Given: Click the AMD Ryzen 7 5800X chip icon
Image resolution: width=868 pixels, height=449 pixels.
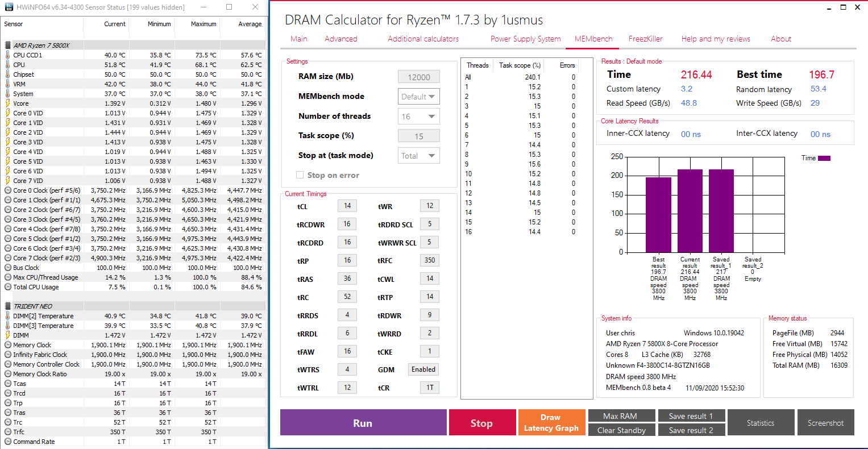Looking at the screenshot, I should [x=8, y=45].
